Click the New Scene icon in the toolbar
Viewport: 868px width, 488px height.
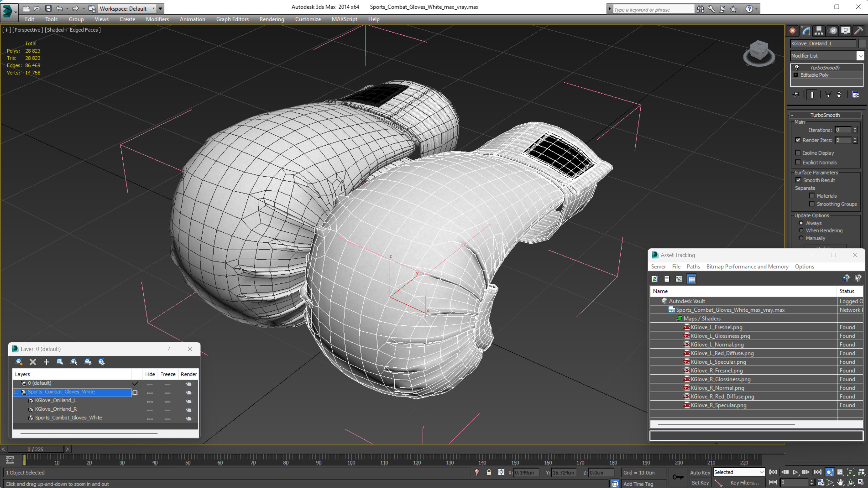(26, 9)
